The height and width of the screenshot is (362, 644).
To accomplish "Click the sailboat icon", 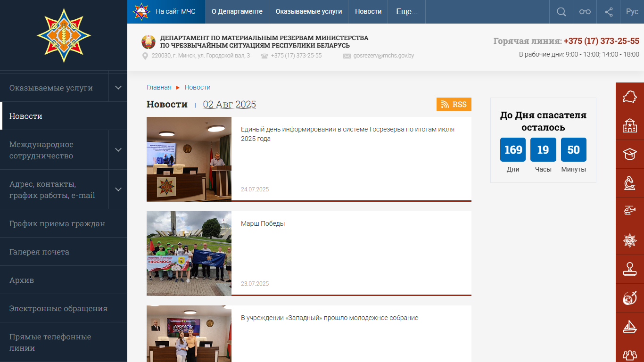I will coord(630,327).
